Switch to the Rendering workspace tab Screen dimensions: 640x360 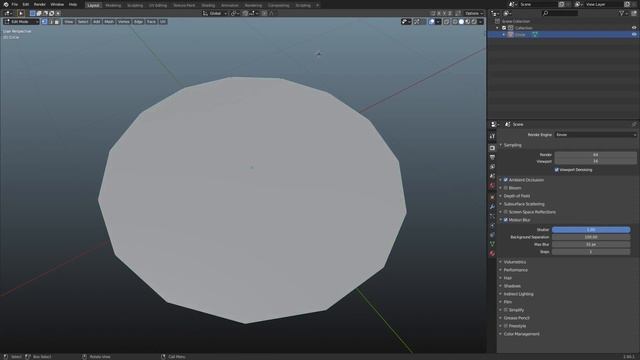253,5
